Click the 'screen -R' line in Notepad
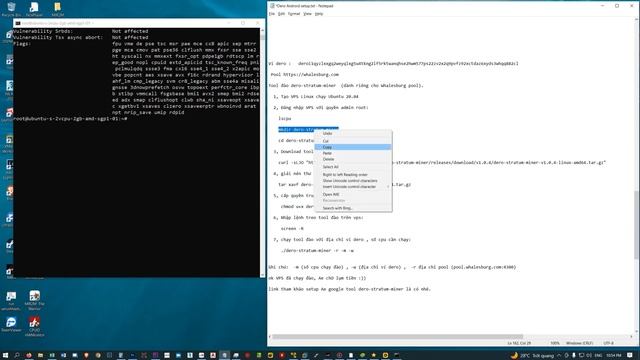Viewport: 640px width, 360px height. 292,229
